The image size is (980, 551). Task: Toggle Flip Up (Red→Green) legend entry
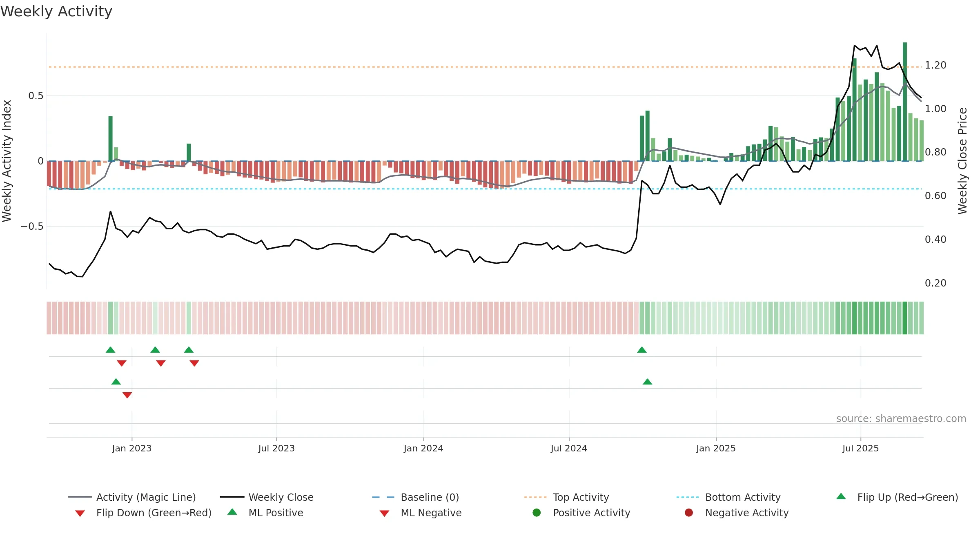897,497
